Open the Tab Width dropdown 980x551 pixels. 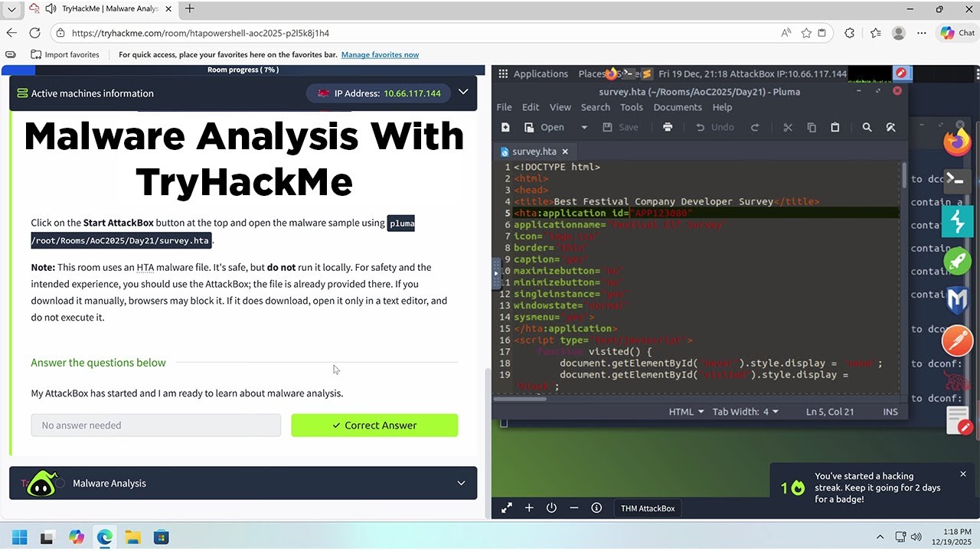745,412
